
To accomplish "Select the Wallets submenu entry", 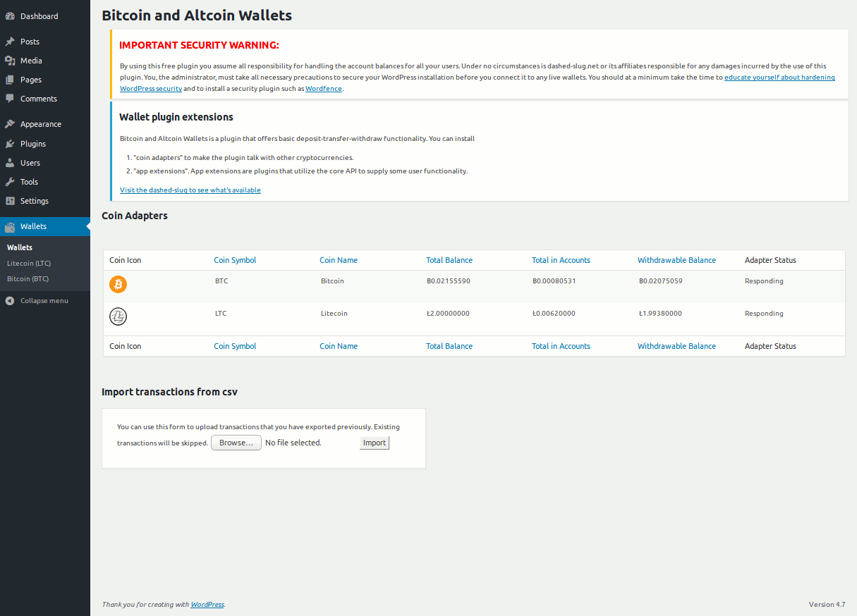I will [x=20, y=247].
